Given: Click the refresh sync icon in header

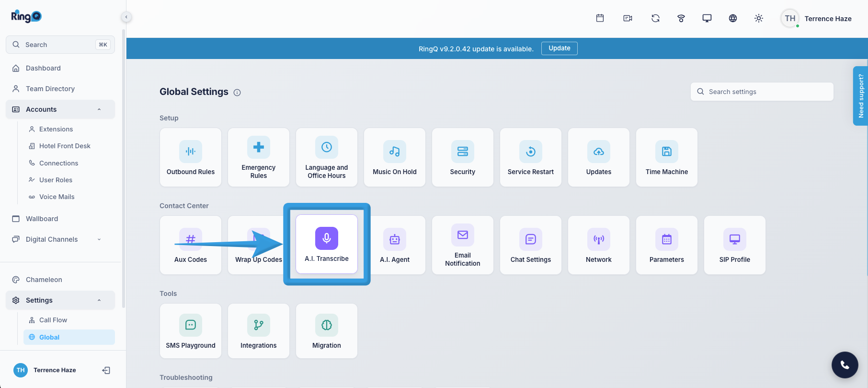Looking at the screenshot, I should (x=655, y=18).
